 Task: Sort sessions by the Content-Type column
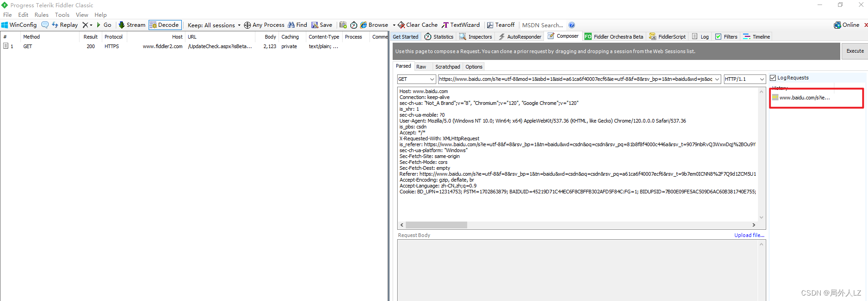point(324,37)
